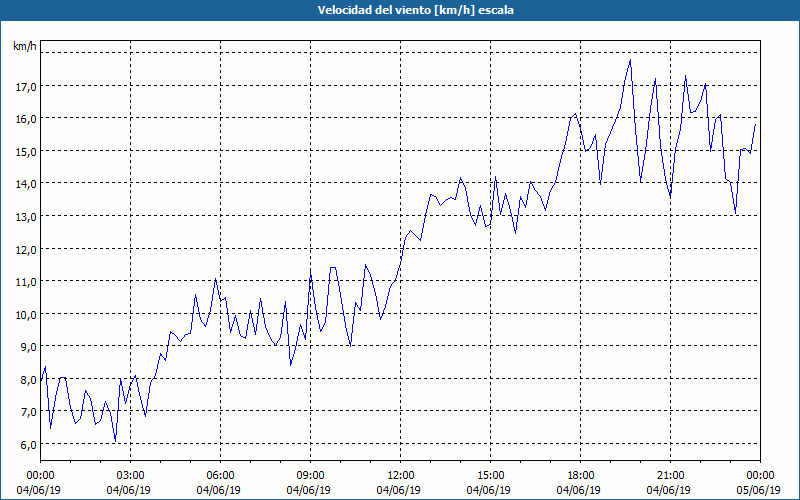Click the "15:00" x-axis time label
This screenshot has height=500, width=800.
tap(490, 476)
